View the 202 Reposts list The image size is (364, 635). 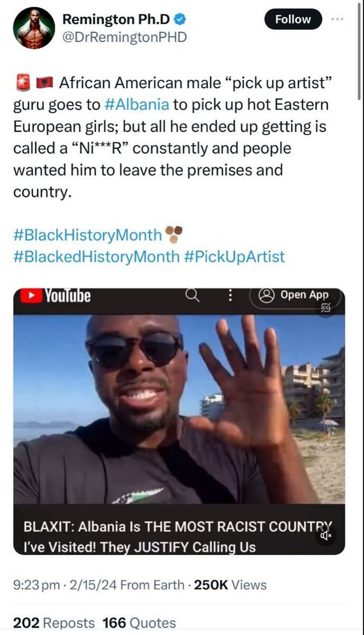coord(53,623)
